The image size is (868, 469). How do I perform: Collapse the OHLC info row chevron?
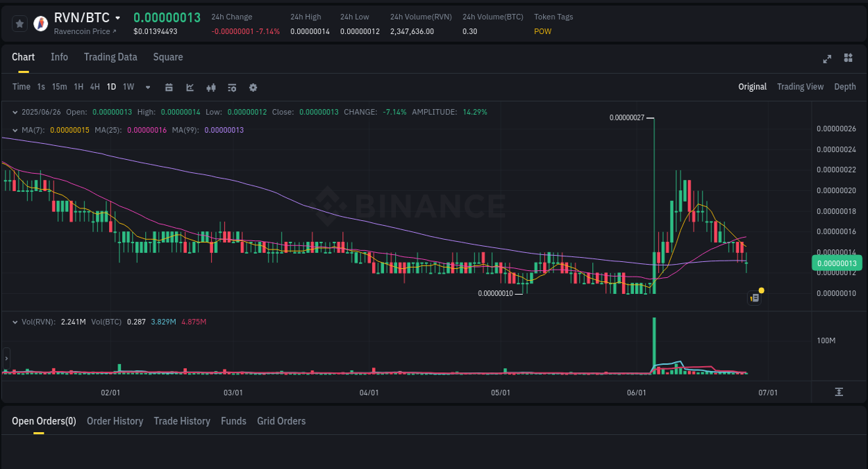pos(15,111)
